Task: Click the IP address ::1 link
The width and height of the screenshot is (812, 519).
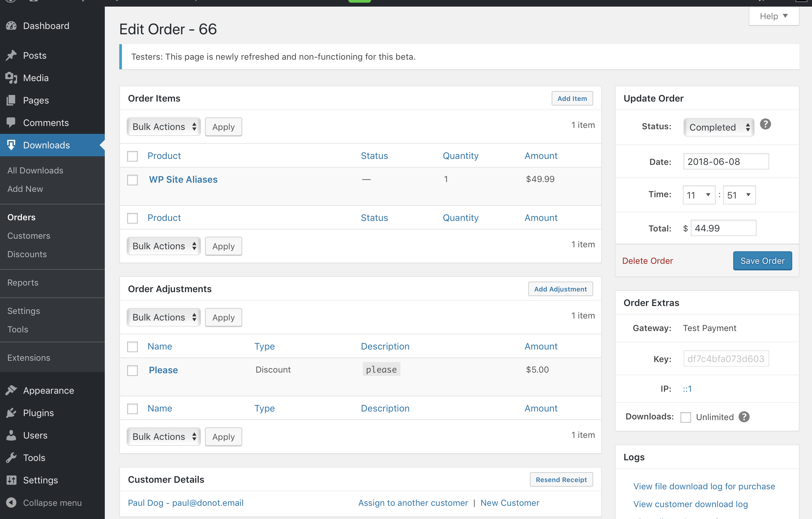Action: 687,389
